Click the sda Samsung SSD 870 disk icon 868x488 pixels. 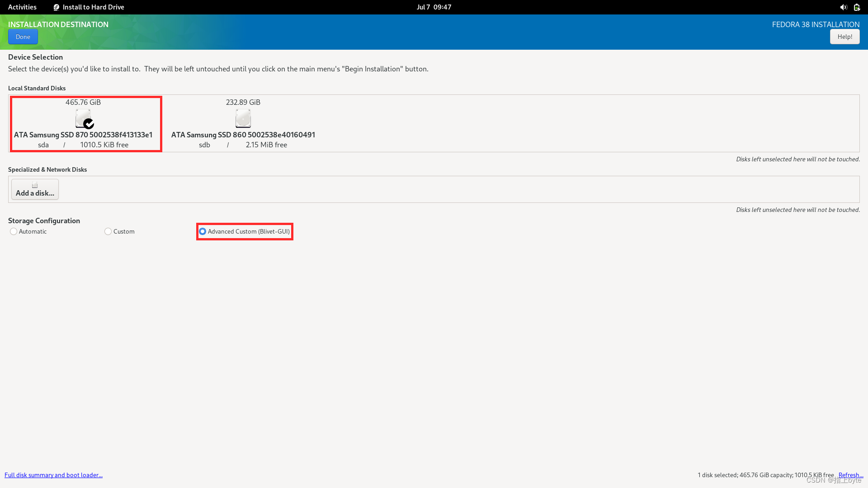tap(82, 117)
